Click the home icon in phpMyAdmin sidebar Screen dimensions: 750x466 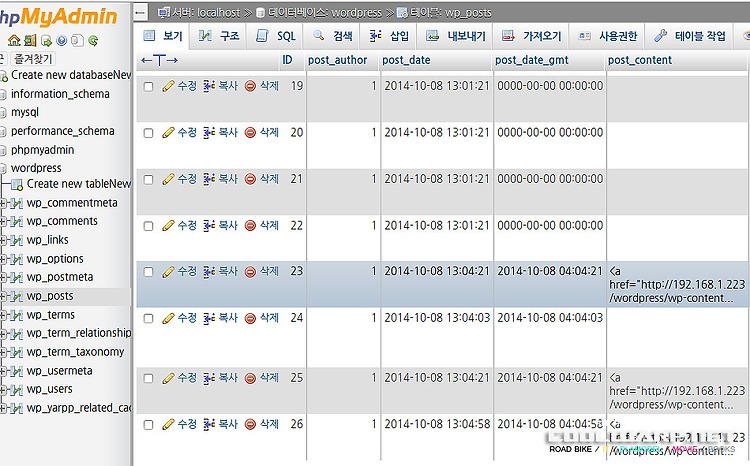click(14, 41)
